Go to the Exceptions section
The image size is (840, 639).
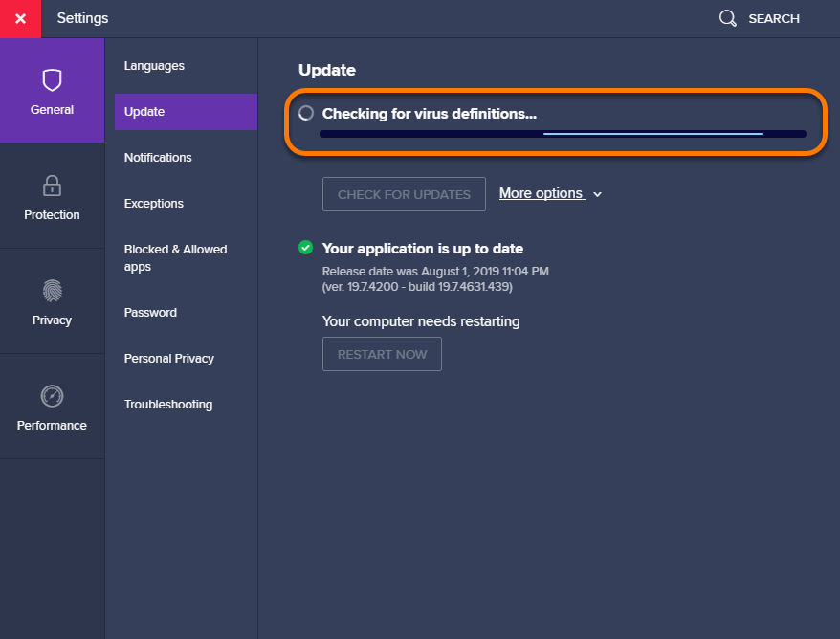pos(153,204)
